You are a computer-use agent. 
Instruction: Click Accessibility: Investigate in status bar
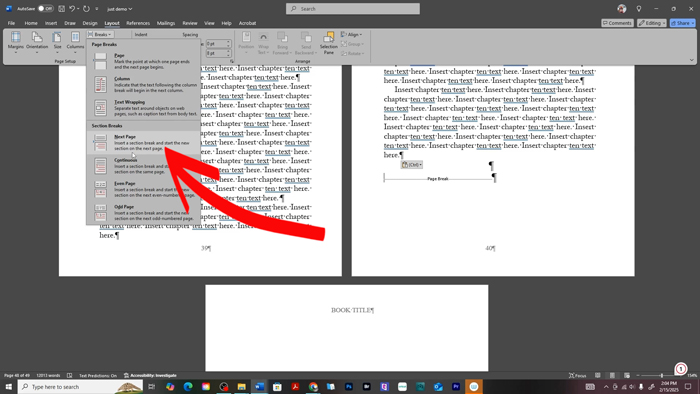tap(150, 375)
